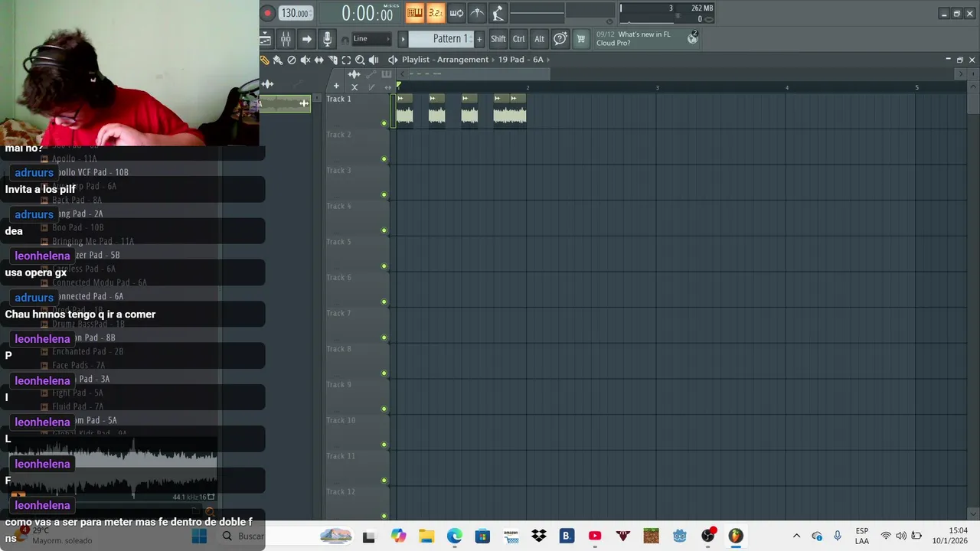Click the X button above Track 1
This screenshot has height=551, width=980.
point(354,86)
